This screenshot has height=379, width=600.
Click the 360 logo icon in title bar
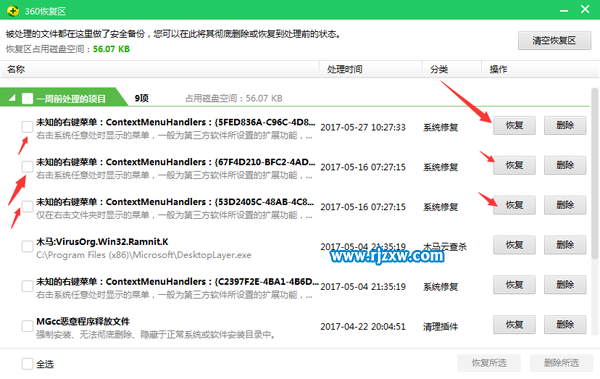point(13,11)
